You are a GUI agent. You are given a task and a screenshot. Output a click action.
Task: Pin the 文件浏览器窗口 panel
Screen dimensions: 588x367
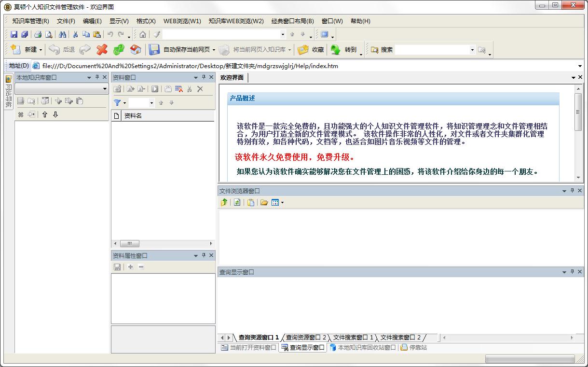[571, 191]
